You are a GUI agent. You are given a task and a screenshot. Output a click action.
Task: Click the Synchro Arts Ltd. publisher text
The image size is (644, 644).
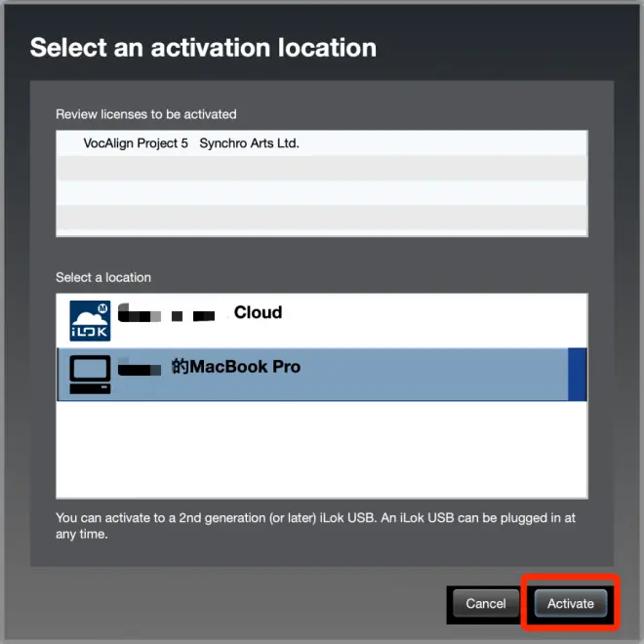tap(249, 142)
